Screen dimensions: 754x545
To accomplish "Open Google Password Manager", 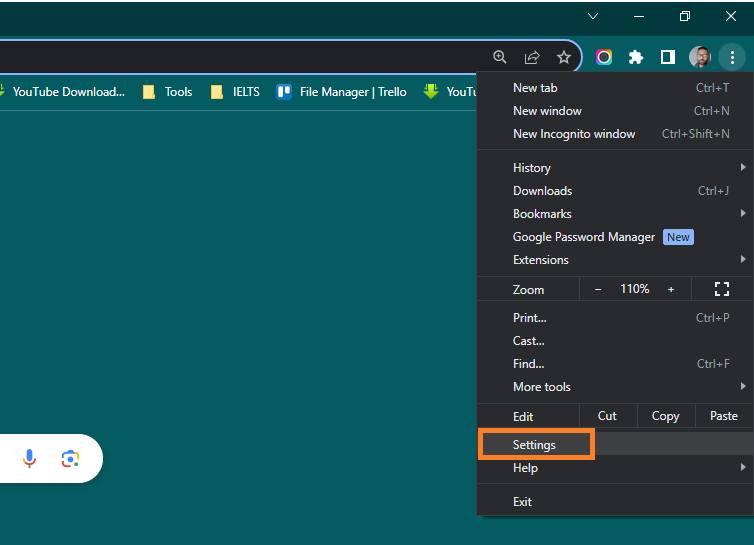I will tap(584, 237).
